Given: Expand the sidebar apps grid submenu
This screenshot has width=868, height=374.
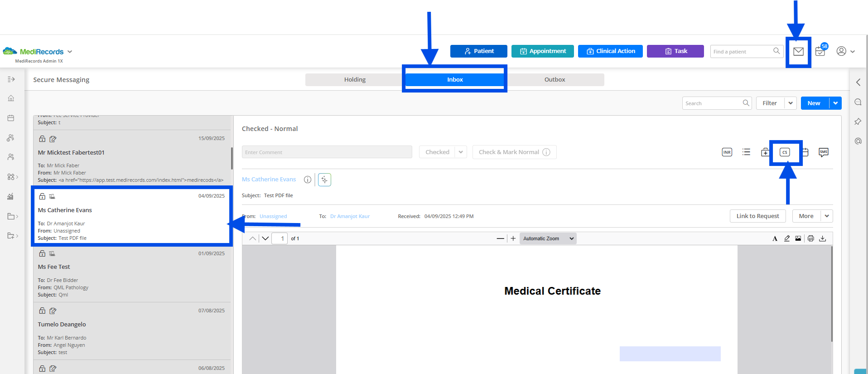Looking at the screenshot, I should pyautogui.click(x=13, y=177).
